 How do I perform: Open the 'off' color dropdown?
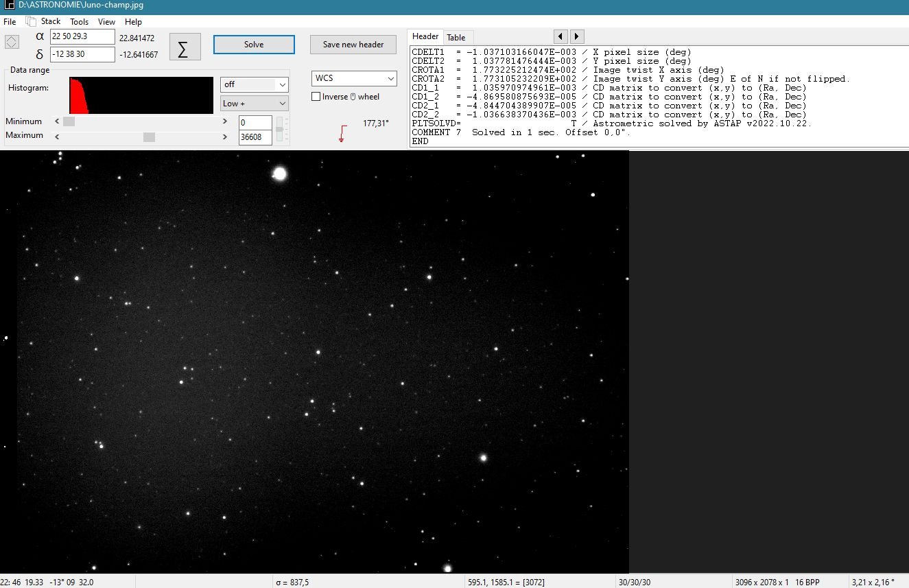[255, 84]
